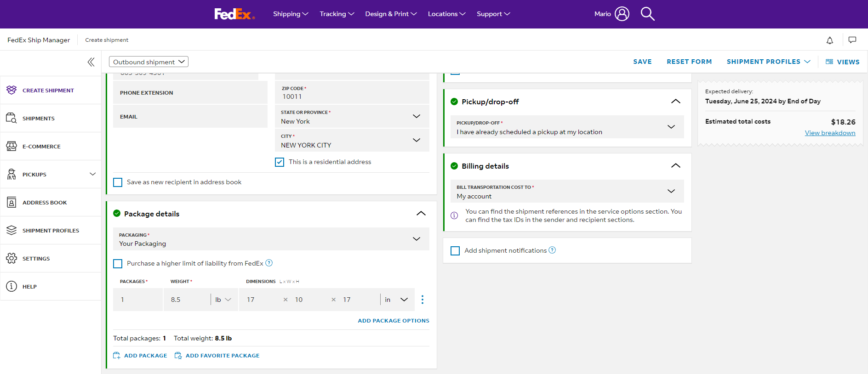
Task: Open SHIPMENT PROFILES in the toolbar
Action: click(768, 62)
